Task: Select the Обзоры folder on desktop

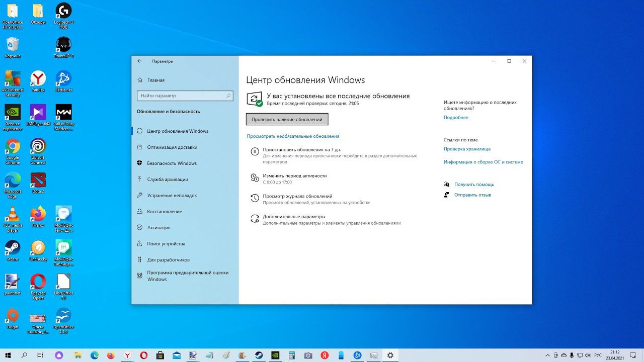Action: point(38,14)
